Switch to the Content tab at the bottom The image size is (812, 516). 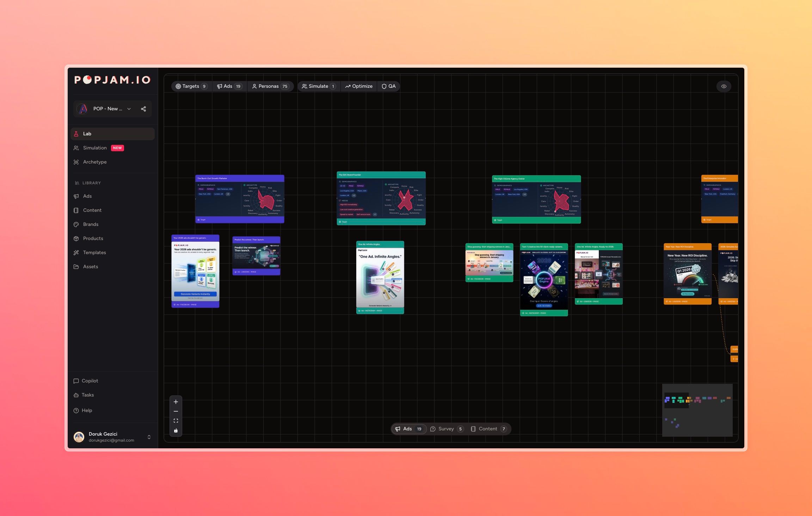tap(488, 429)
